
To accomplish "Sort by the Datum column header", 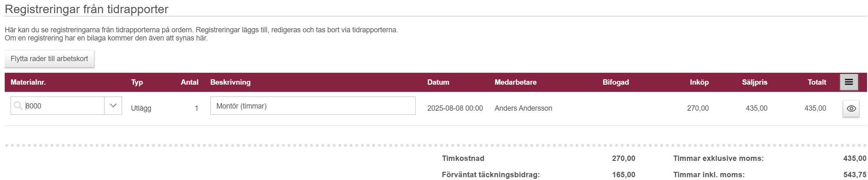I will [438, 82].
